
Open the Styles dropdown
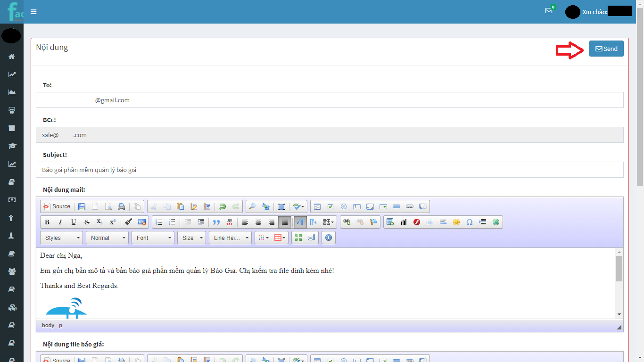(x=61, y=238)
